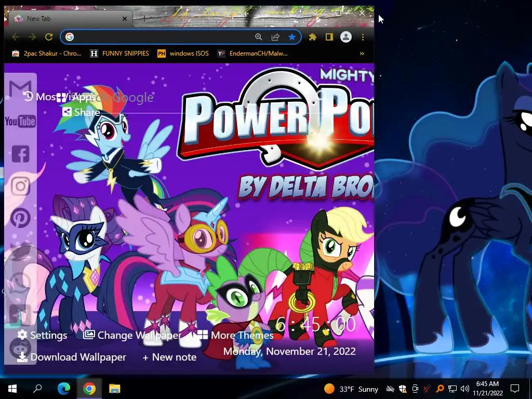This screenshot has height=399, width=532.
Task: Click Download Wallpaper
Action: [72, 357]
